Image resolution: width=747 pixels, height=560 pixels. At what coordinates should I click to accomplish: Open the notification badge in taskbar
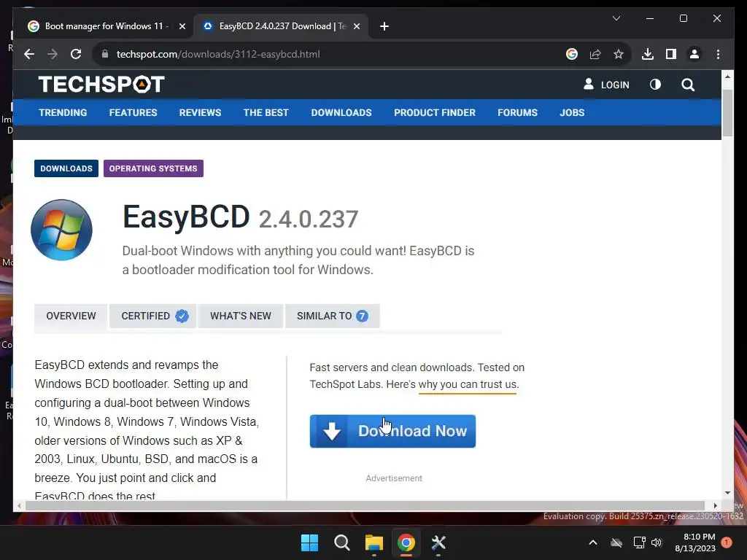coord(727,542)
